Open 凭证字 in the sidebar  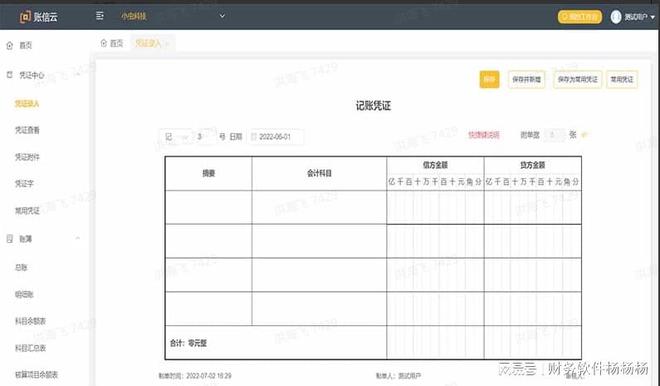coord(24,184)
